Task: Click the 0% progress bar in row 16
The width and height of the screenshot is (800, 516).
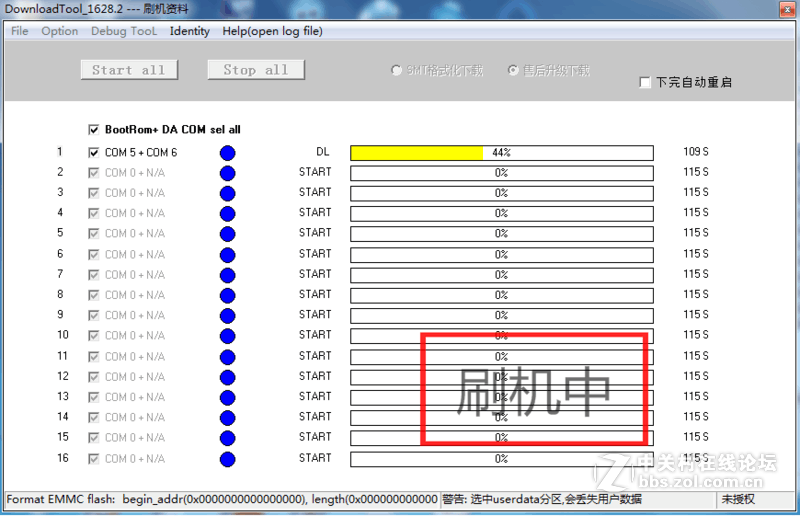Action: 502,459
